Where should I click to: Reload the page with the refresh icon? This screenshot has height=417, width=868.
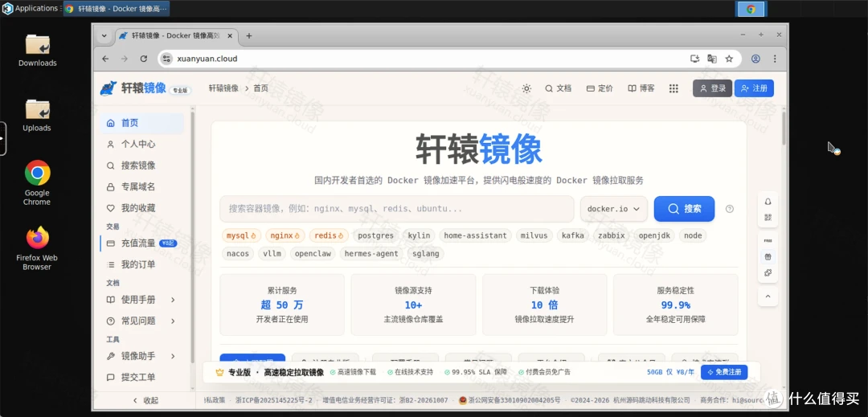(x=143, y=59)
